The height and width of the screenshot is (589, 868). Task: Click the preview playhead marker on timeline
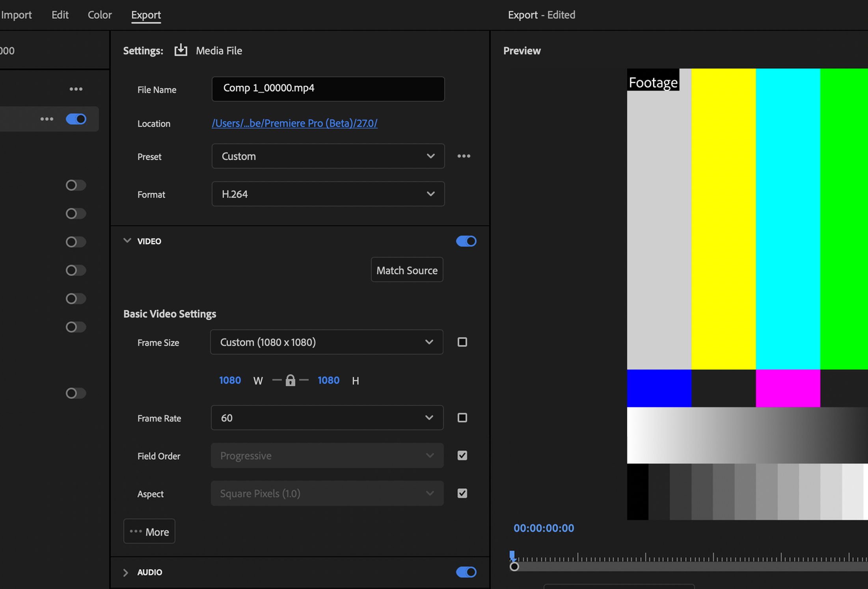[x=512, y=556]
